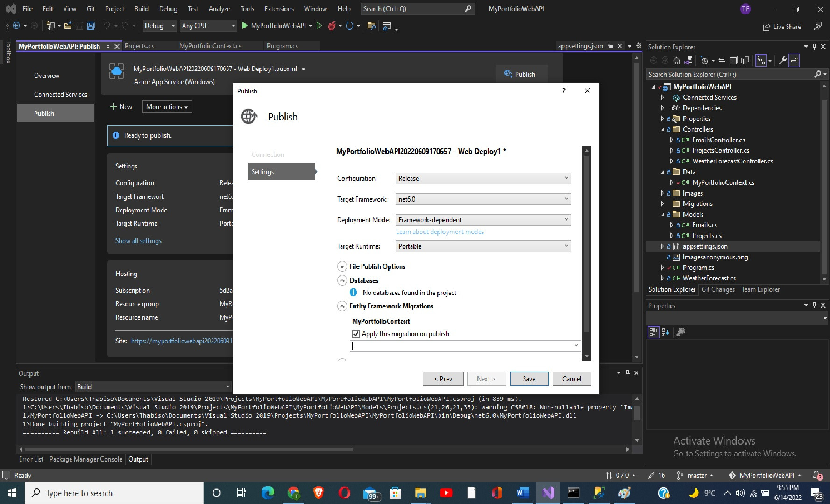
Task: Start debugging with green MyPortfolioWebAPI play button
Action: [274, 26]
